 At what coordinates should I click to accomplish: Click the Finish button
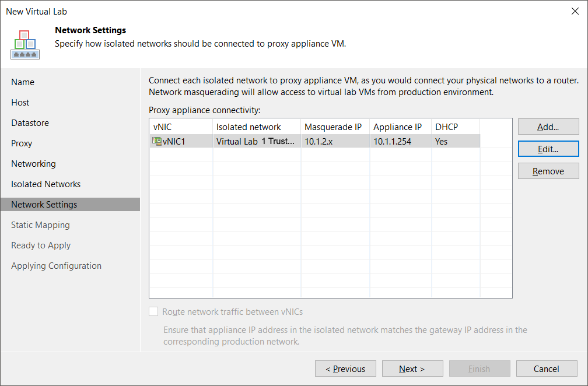coord(480,369)
